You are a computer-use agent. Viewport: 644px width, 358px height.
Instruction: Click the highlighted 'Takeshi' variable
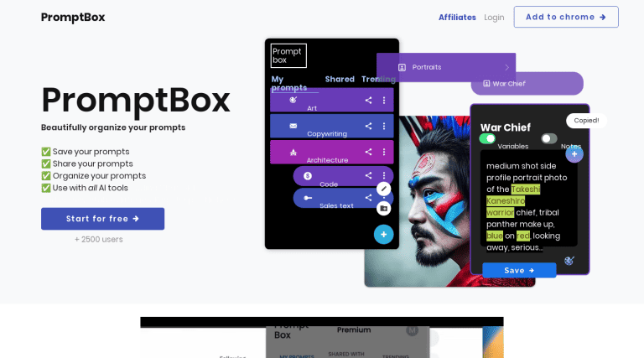tap(525, 189)
